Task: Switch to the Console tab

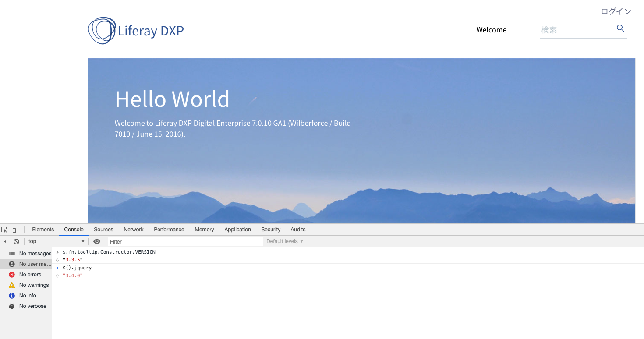Action: (74, 230)
